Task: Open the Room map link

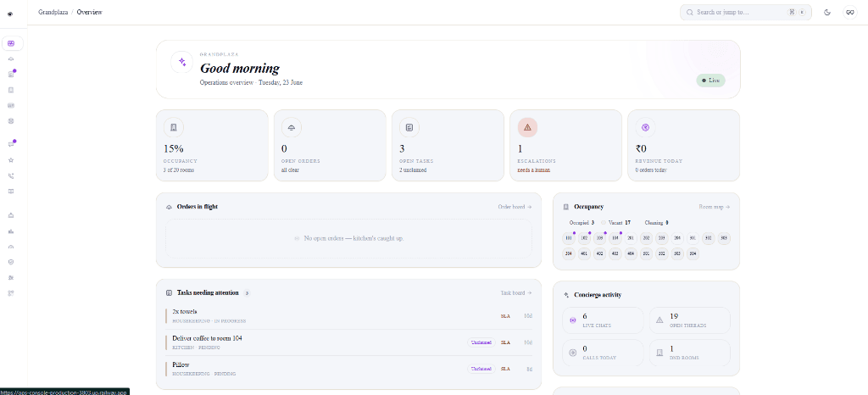Action: tap(714, 207)
